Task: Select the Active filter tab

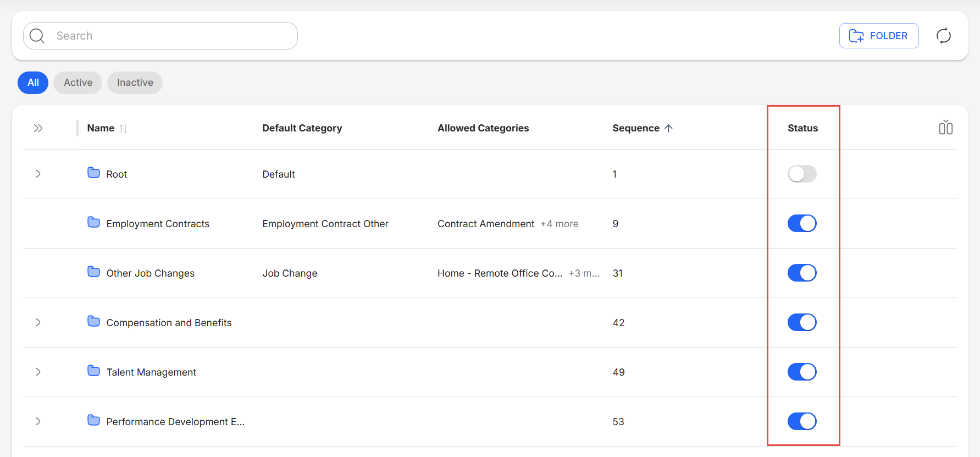Action: (x=78, y=82)
